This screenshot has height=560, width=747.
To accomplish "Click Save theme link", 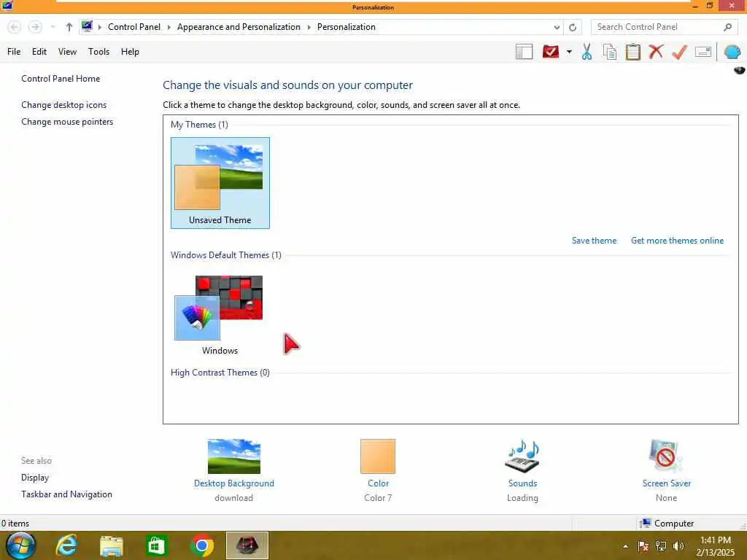I will pos(594,241).
